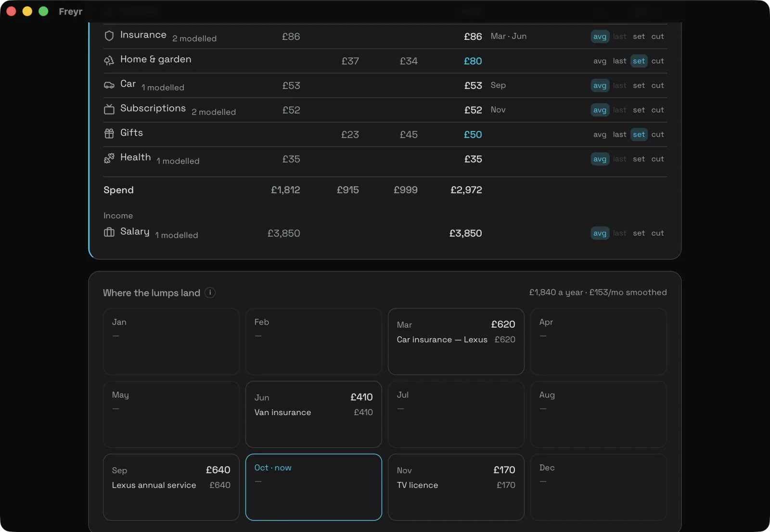This screenshot has width=770, height=532.
Task: Select the Dec month card
Action: pos(598,487)
